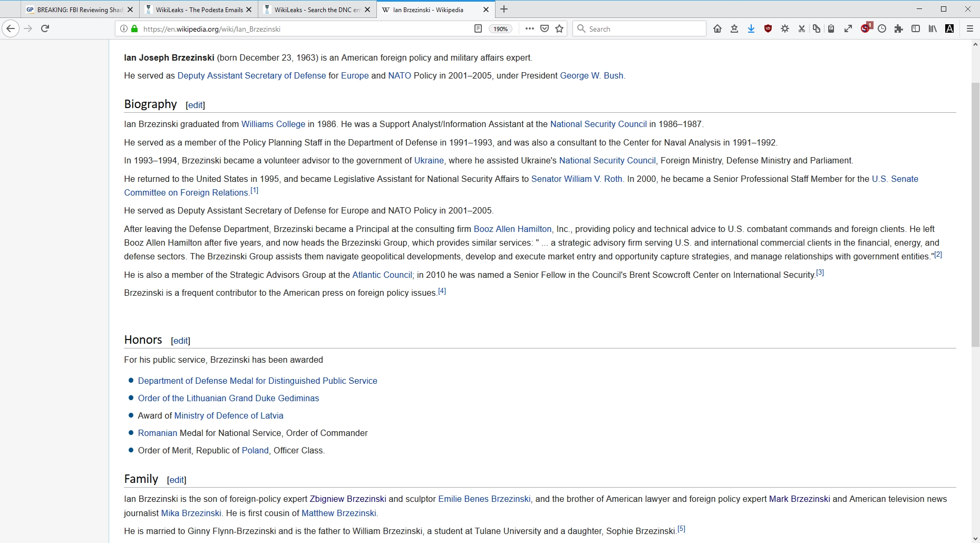Viewport: 980px width, 543px height.
Task: Edit the Biography section
Action: 196,105
